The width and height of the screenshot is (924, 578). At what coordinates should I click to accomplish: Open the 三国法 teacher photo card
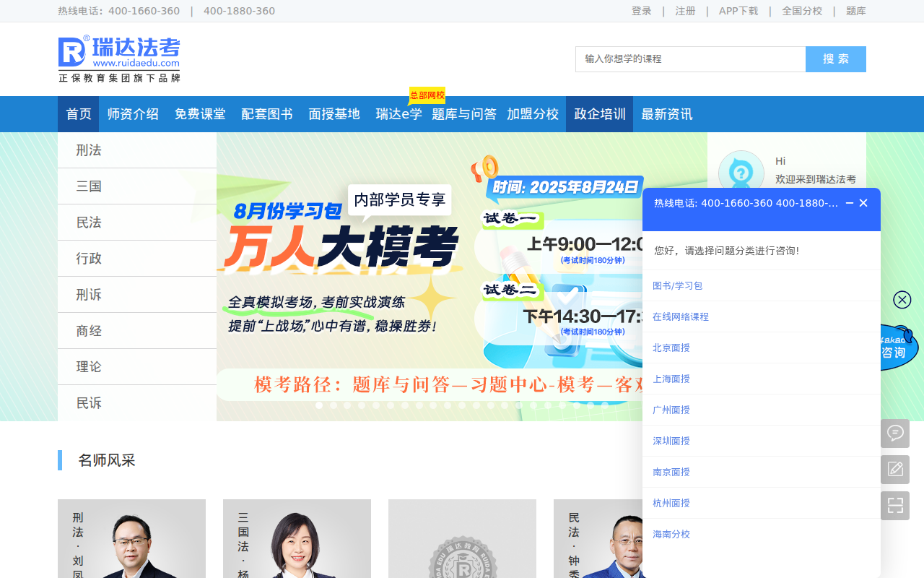tap(297, 538)
